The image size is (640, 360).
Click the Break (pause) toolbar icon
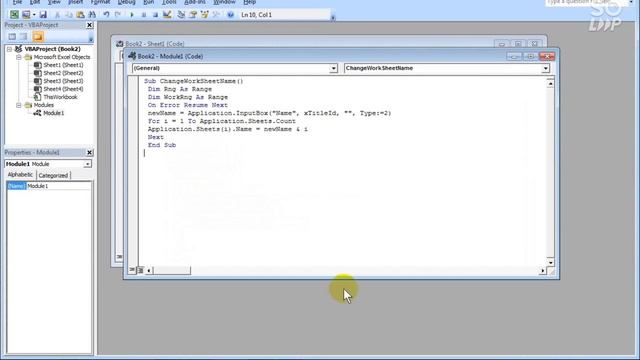144,15
